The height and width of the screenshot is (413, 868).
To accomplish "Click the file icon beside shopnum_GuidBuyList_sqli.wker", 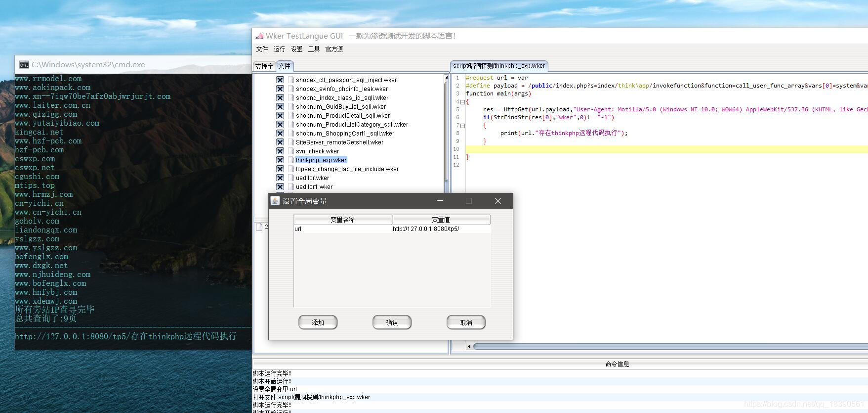I will tap(291, 106).
